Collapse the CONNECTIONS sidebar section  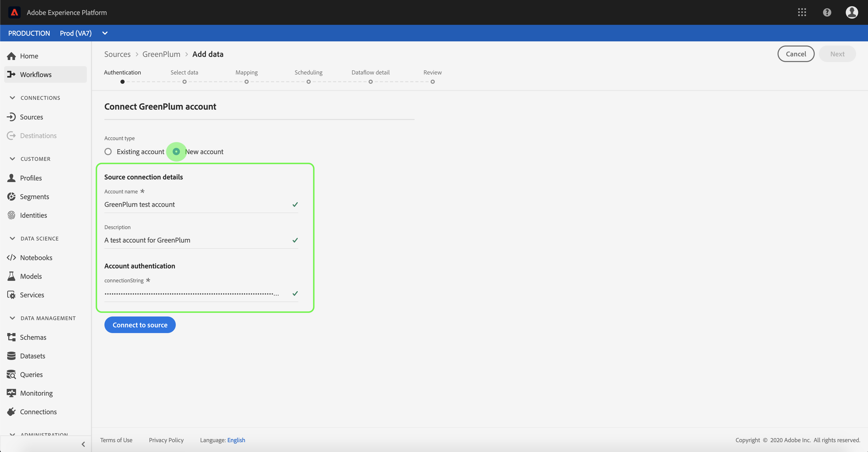12,98
